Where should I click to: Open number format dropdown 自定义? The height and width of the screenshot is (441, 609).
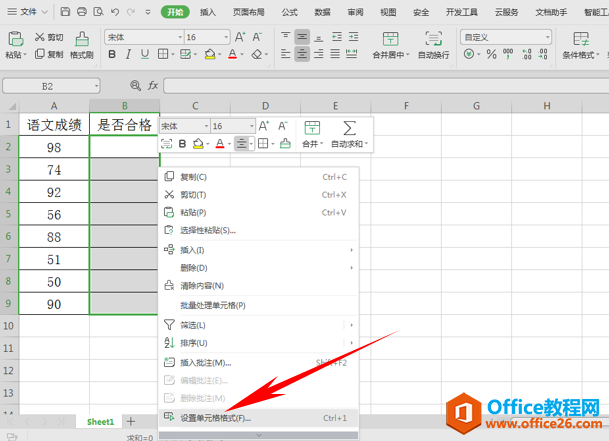pyautogui.click(x=548, y=37)
